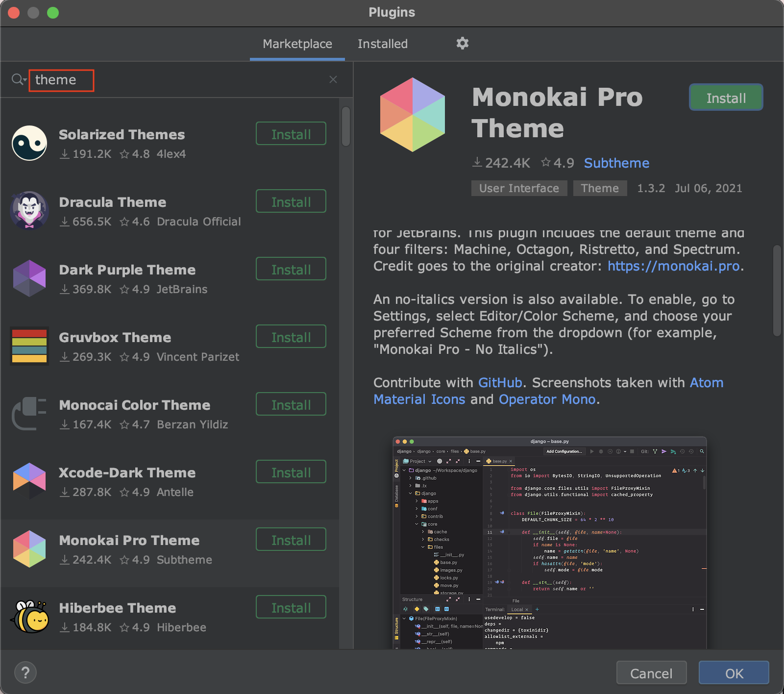Viewport: 784px width, 694px height.
Task: Click the 'JetBrains' vendor text
Action: (x=182, y=289)
